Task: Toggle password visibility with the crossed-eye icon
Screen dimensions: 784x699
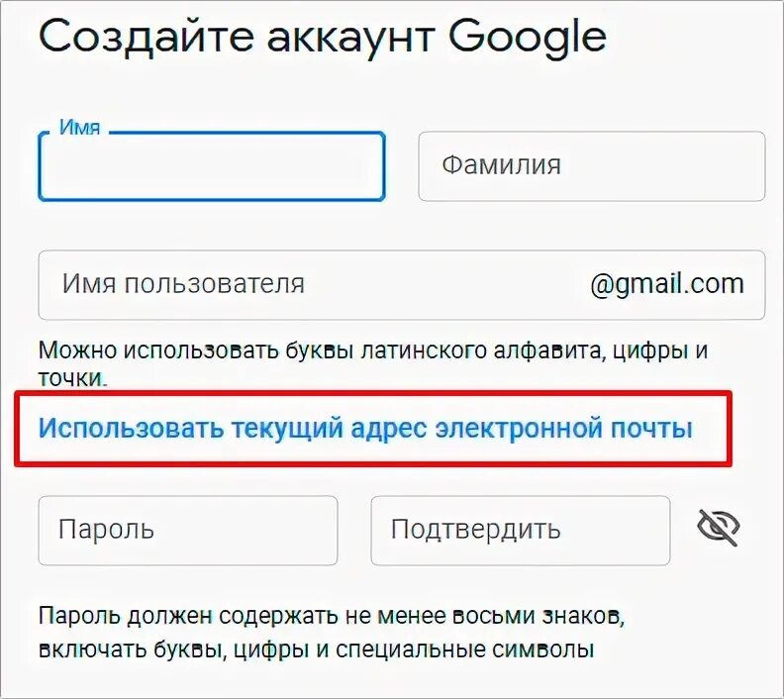Action: click(718, 528)
